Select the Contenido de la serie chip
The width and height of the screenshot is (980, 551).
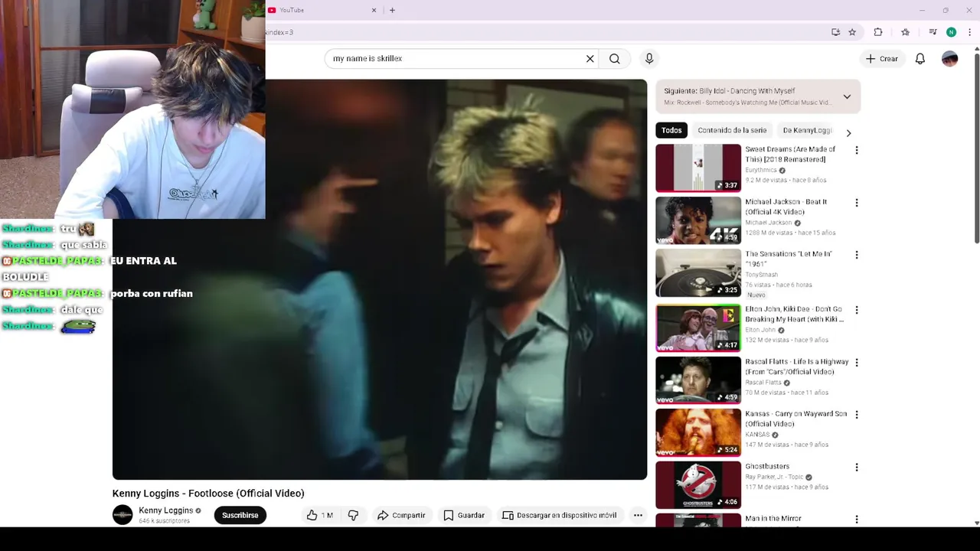(732, 131)
